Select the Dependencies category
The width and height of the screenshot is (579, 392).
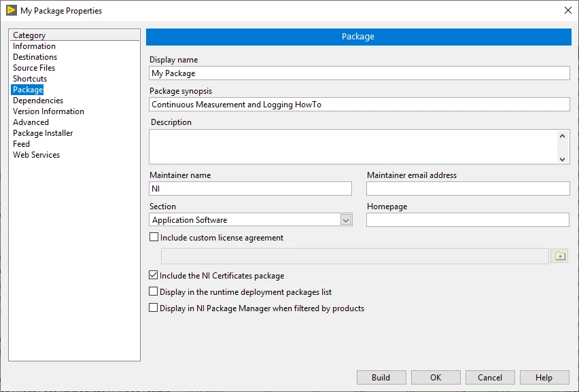pos(38,101)
